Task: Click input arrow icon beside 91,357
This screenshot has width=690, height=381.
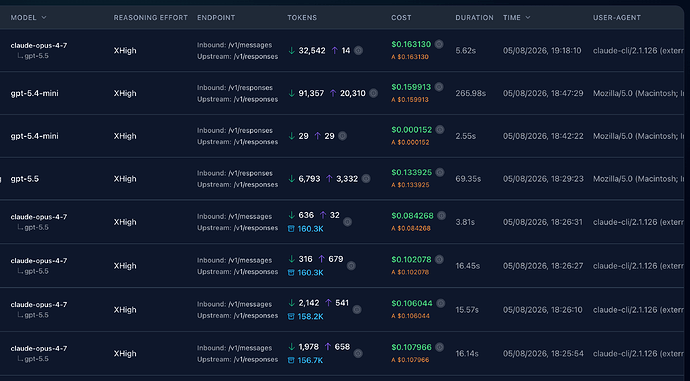Action: [291, 93]
